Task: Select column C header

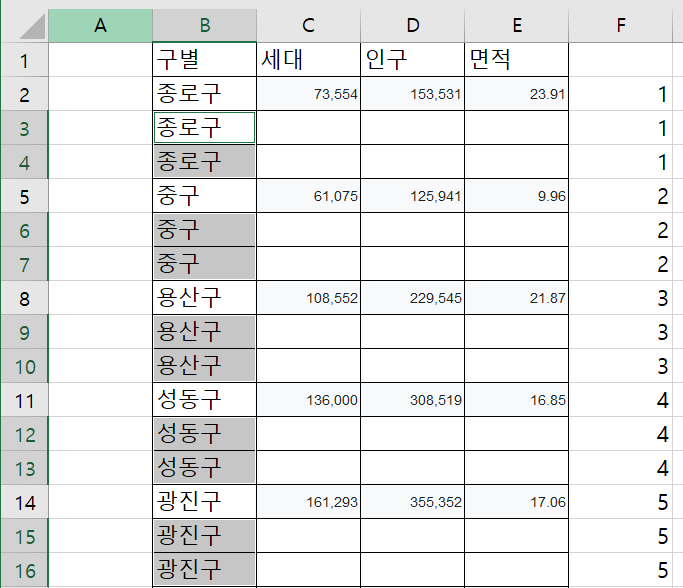Action: 308,26
